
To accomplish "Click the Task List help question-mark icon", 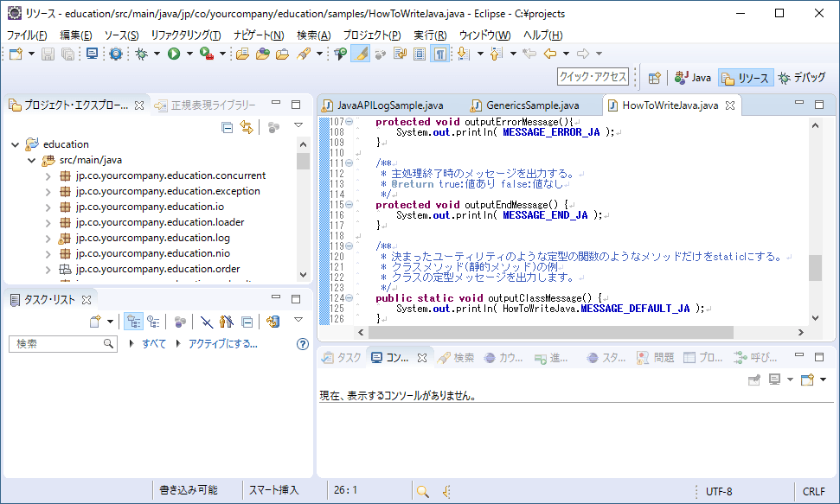I will click(x=303, y=343).
